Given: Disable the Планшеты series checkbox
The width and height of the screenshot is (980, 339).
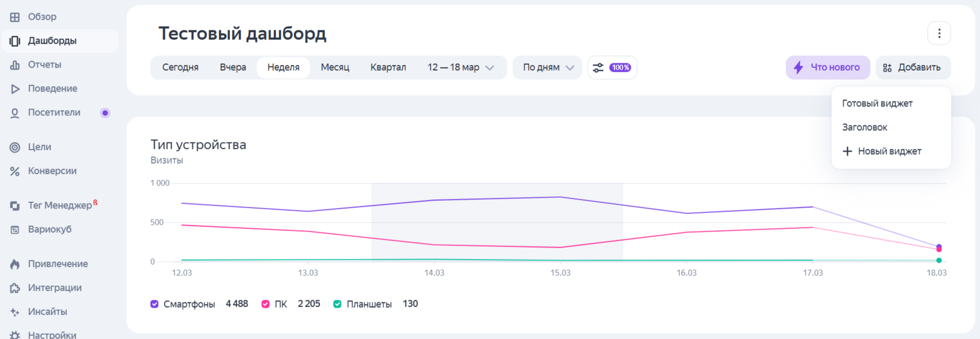Looking at the screenshot, I should pos(337,304).
